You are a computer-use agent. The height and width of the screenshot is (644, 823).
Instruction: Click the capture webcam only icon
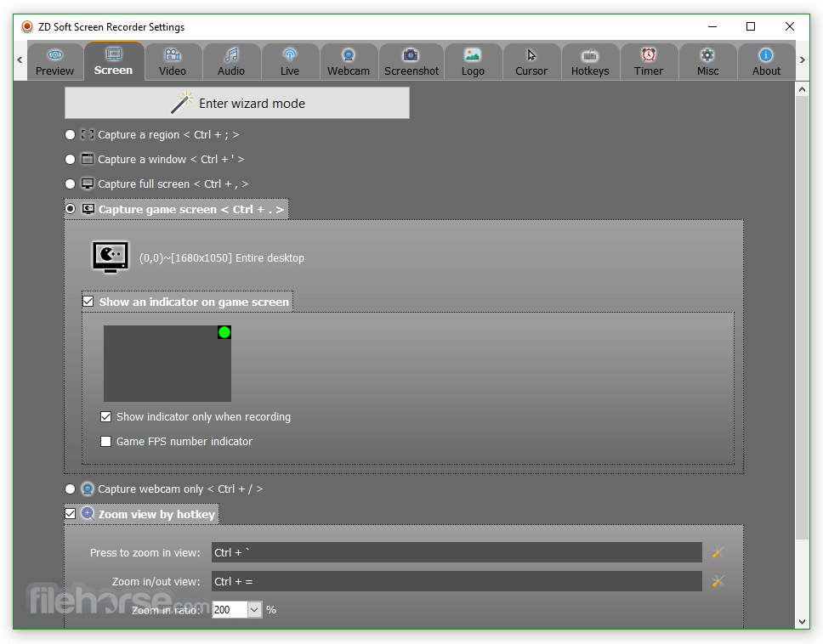pos(88,489)
